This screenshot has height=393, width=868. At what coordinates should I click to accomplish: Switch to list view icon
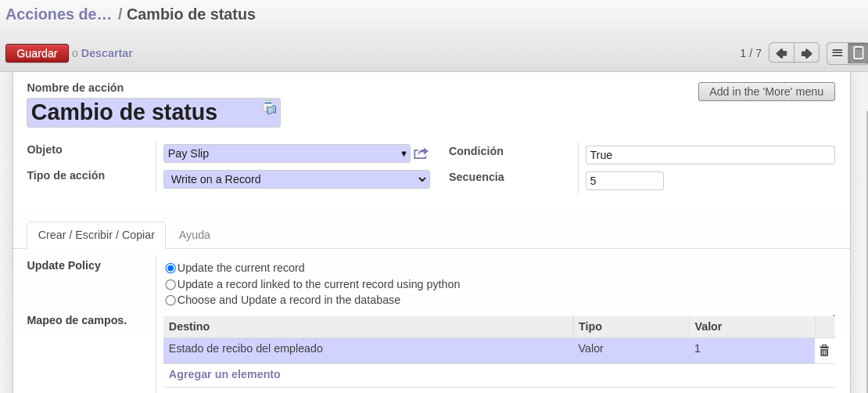837,53
